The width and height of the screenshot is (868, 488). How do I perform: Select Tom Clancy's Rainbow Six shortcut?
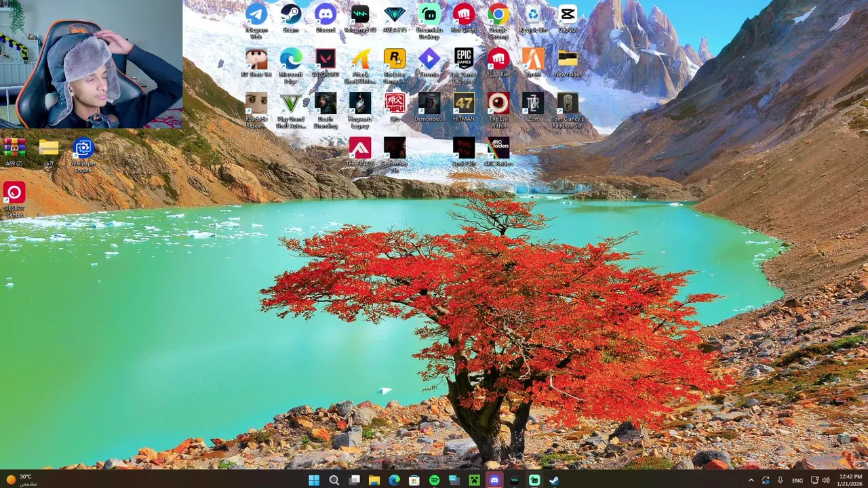pyautogui.click(x=568, y=108)
